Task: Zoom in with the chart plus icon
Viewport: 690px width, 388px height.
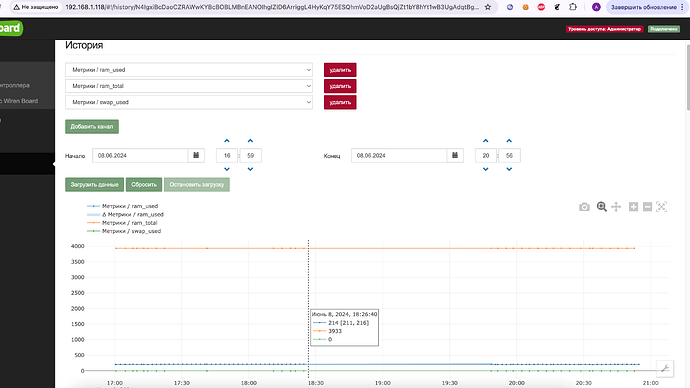Action: 633,207
